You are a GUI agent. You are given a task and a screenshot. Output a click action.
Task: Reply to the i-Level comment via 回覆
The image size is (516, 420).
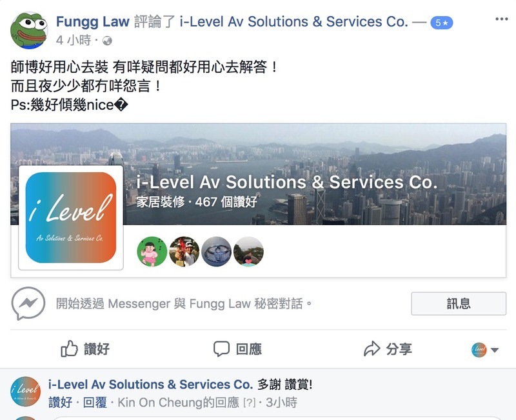[95, 402]
